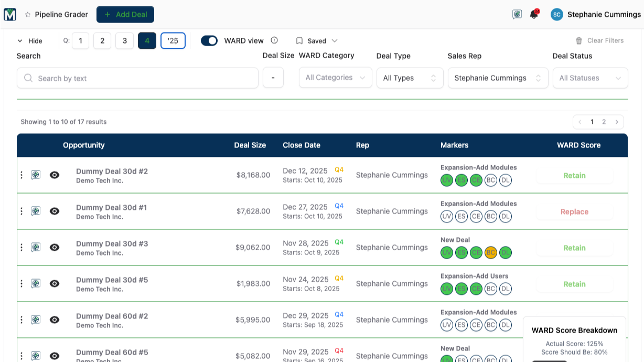The height and width of the screenshot is (362, 644).
Task: Select quarter 3 filter tab
Action: coord(124,40)
